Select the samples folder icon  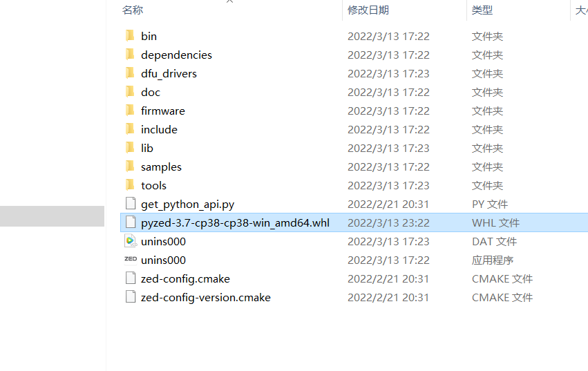click(130, 167)
